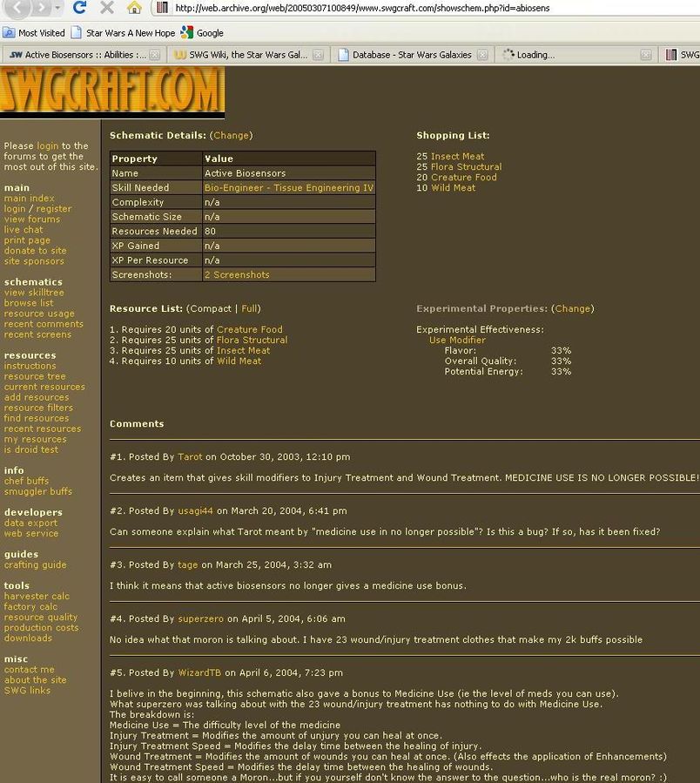Close the Active Biosensors tab
The image size is (700, 783).
tap(155, 55)
